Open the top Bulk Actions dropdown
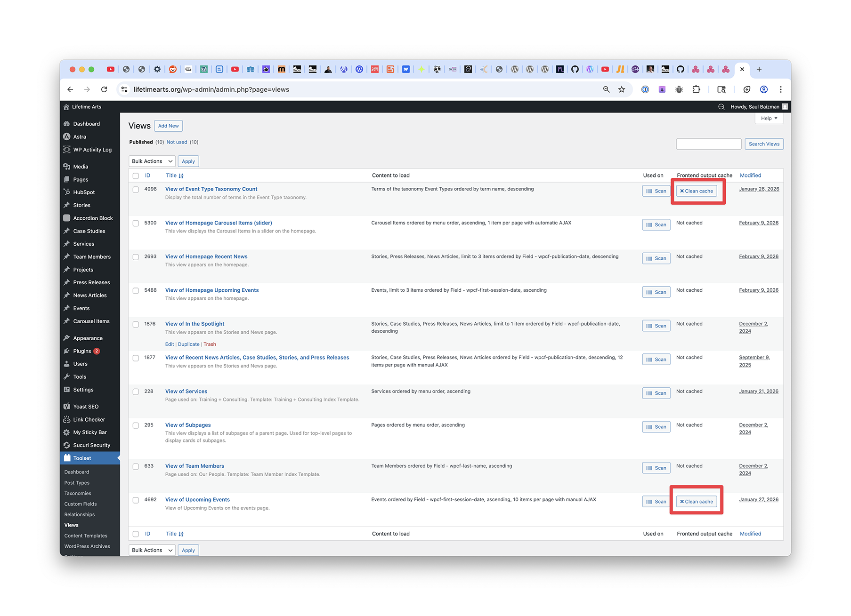The width and height of the screenshot is (851, 616). (x=152, y=161)
